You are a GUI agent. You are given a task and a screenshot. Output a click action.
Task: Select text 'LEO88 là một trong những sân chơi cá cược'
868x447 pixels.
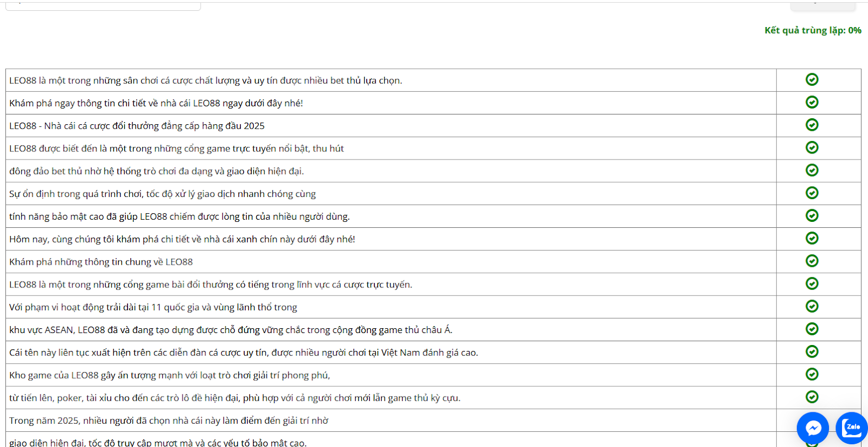pos(100,80)
